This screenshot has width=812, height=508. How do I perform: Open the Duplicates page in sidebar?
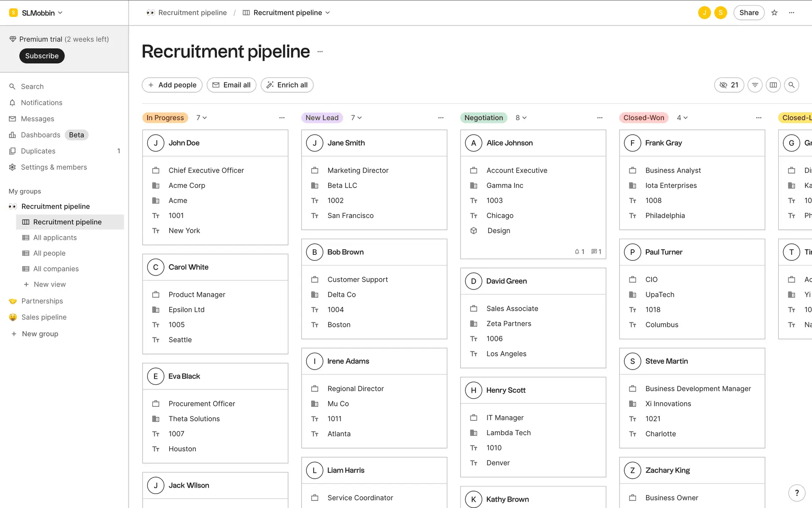38,151
